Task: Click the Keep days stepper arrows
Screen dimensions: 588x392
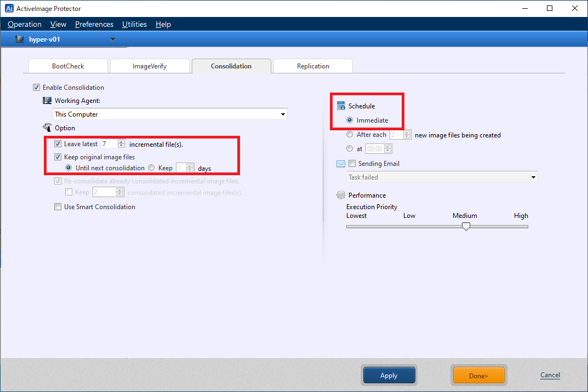Action: coord(190,168)
